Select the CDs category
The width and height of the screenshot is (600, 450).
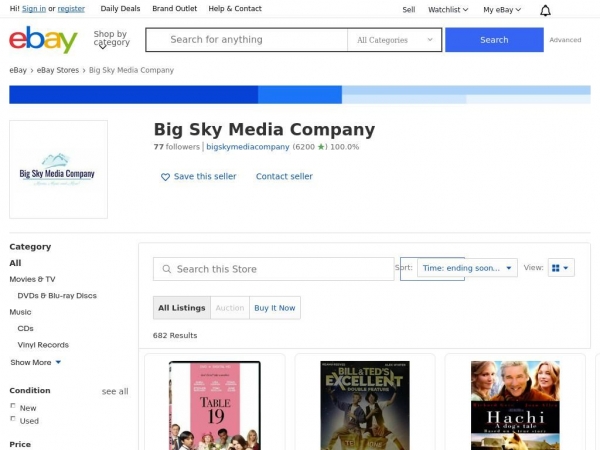26,329
